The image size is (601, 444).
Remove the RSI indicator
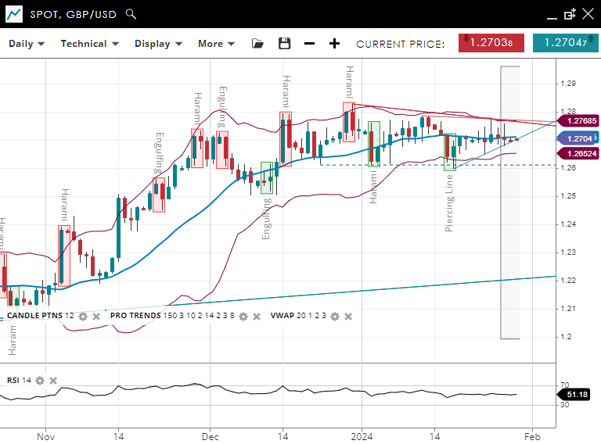[55, 381]
